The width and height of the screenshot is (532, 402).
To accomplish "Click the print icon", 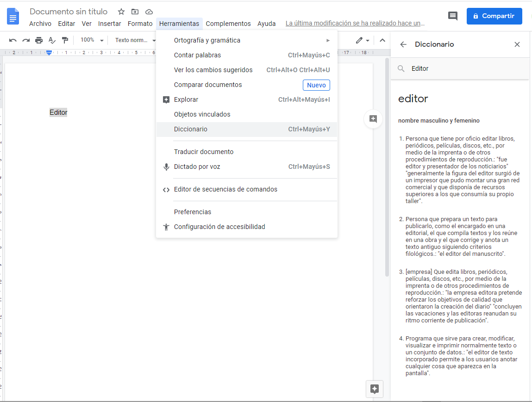I will coord(39,40).
